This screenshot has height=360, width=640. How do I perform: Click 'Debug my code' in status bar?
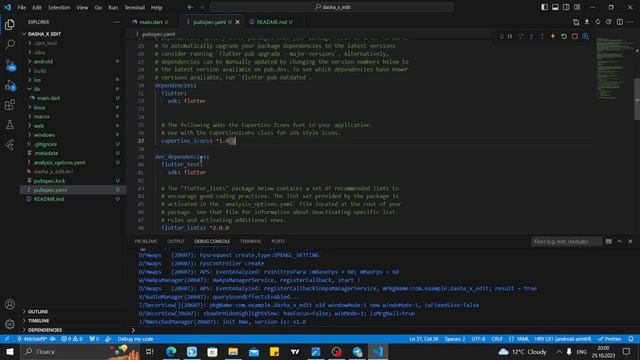(135, 339)
